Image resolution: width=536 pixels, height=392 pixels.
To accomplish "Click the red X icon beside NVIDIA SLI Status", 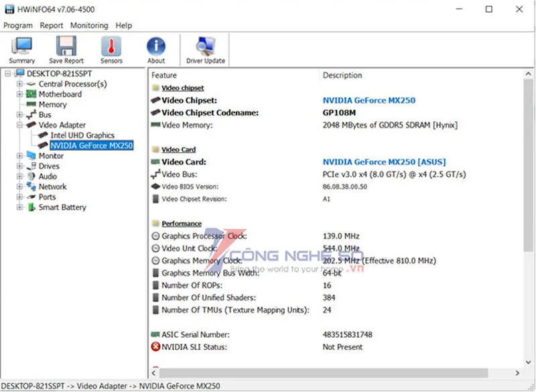I will (x=155, y=347).
